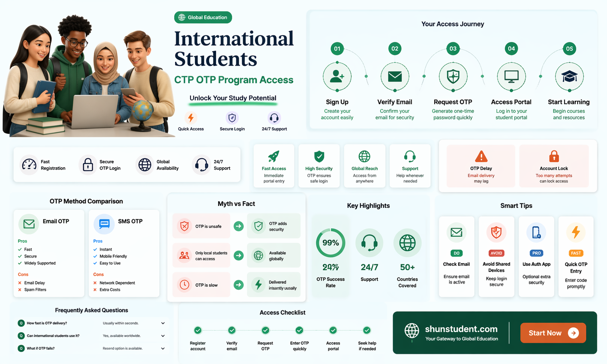
Task: Click the Start Learning graduation cap icon
Action: [x=569, y=76]
